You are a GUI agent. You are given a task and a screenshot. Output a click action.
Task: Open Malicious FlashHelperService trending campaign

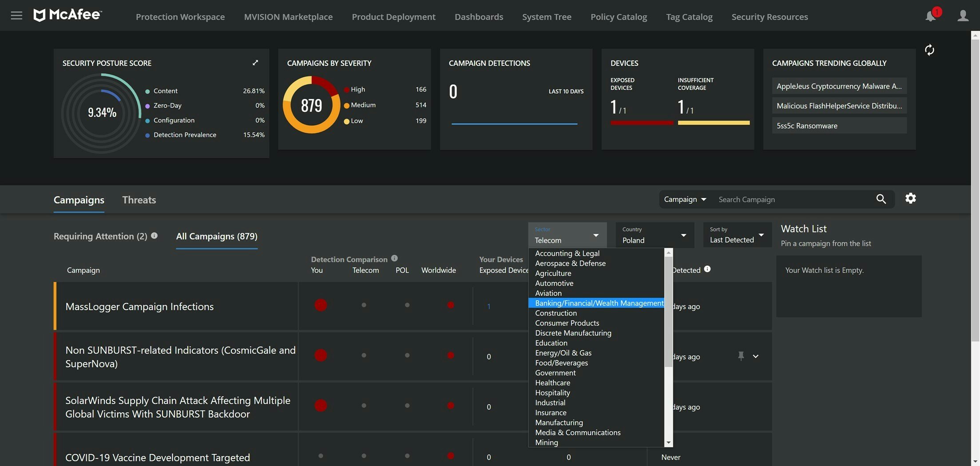[x=839, y=106]
